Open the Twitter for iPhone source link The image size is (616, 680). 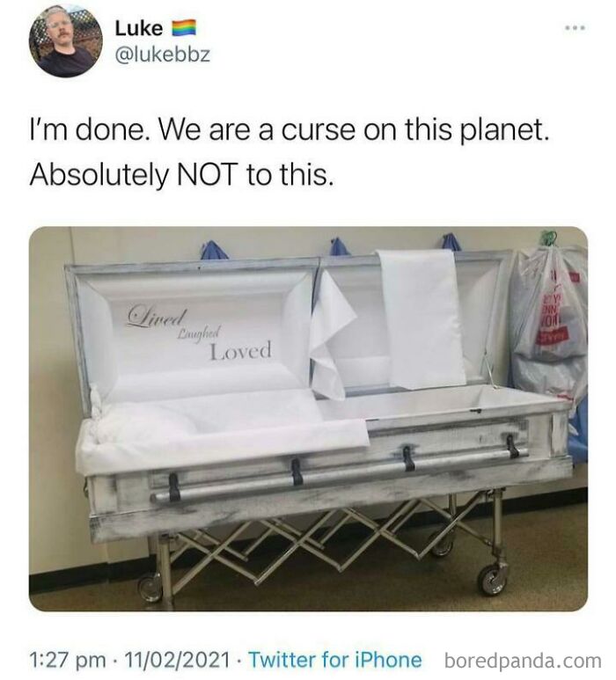335,660
